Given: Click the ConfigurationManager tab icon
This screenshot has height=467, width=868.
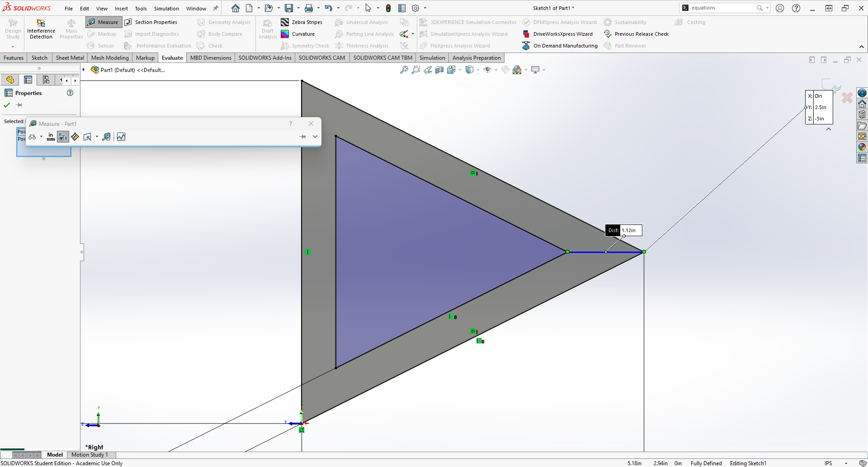Looking at the screenshot, I should [x=46, y=80].
